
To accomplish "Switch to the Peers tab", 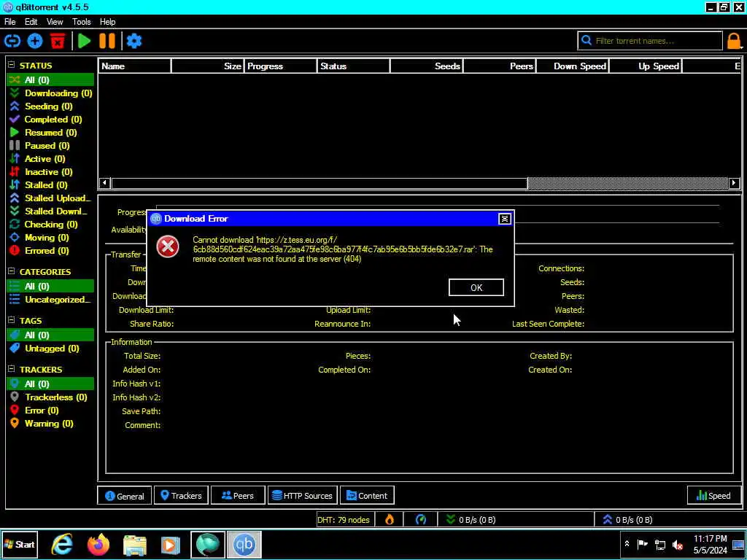I will [238, 496].
